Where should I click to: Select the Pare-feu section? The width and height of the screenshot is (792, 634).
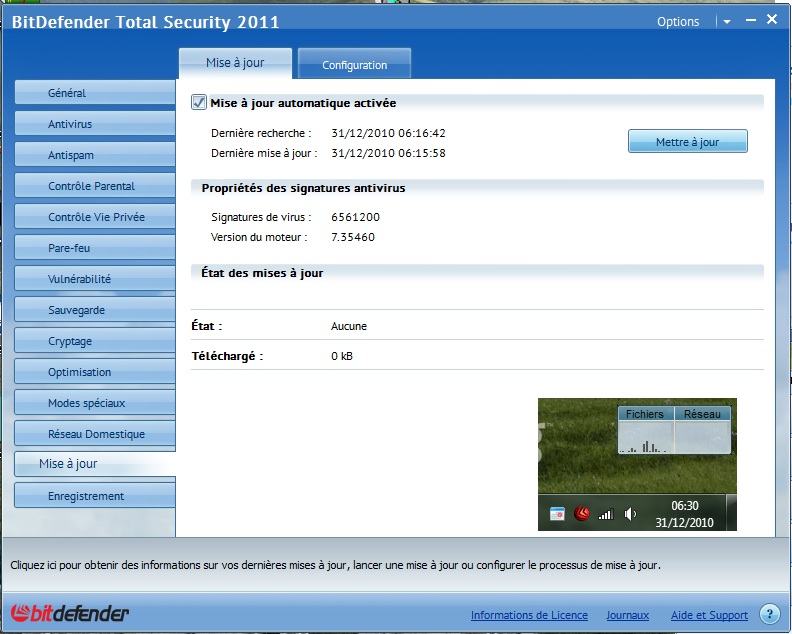click(94, 248)
